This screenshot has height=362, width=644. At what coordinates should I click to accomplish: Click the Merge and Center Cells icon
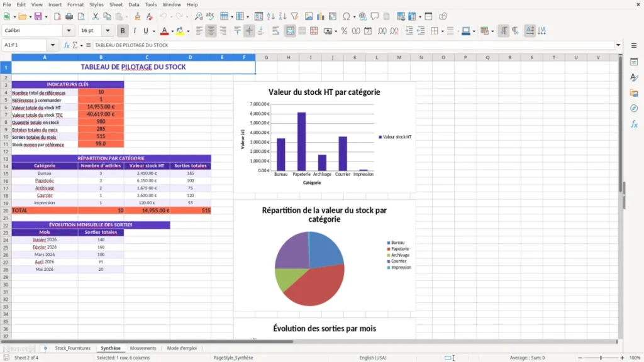[290, 31]
